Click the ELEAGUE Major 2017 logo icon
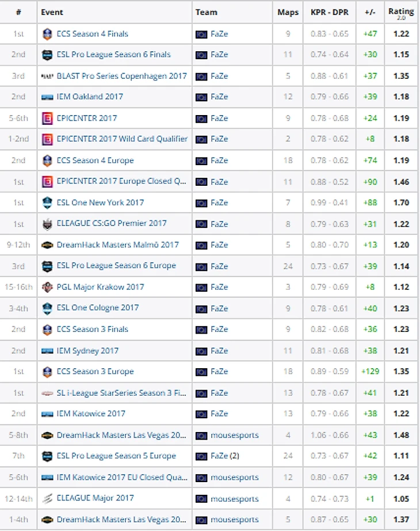420x531 pixels. [47, 498]
